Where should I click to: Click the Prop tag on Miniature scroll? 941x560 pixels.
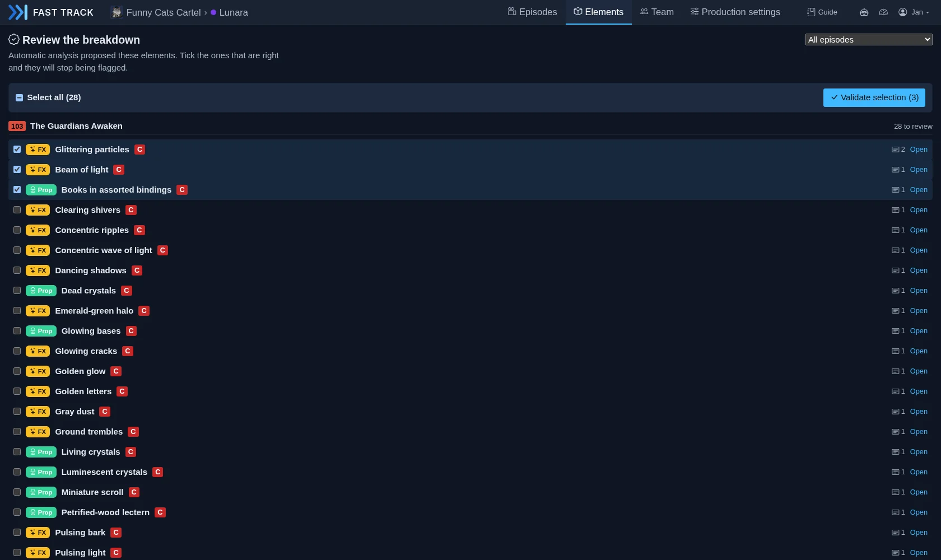(41, 492)
